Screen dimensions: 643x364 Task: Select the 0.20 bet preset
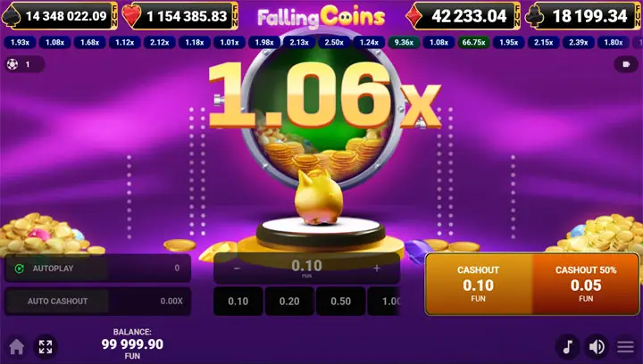coord(289,302)
